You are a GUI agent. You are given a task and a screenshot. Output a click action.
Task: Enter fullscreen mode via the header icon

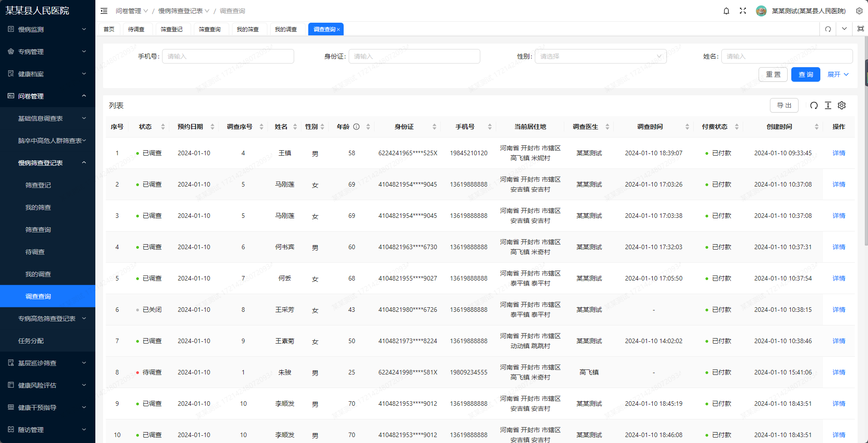[743, 11]
